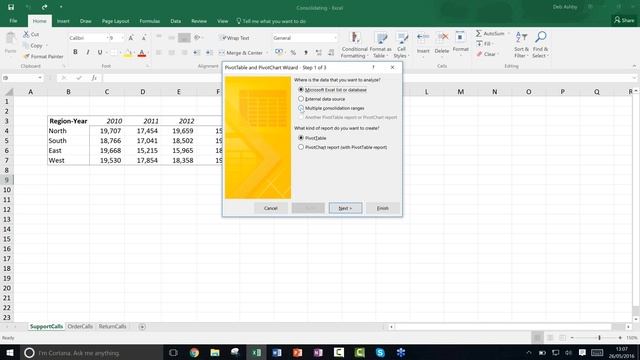Select Microsoft Excel list or database option
The height and width of the screenshot is (360, 640).
(301, 89)
